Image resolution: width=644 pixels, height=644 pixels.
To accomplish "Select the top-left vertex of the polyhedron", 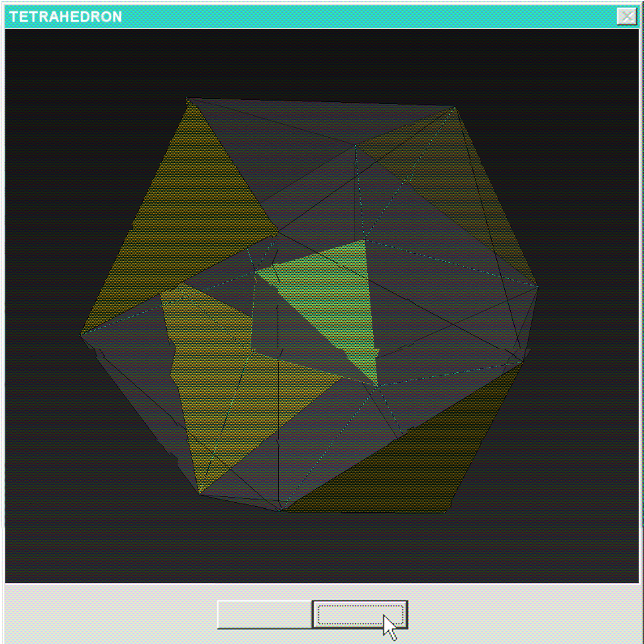I will pyautogui.click(x=188, y=100).
